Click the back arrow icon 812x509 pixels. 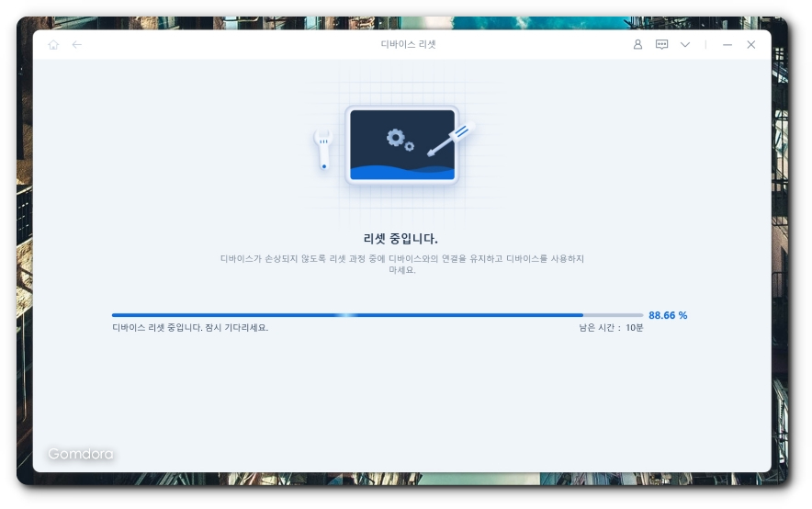pyautogui.click(x=76, y=45)
